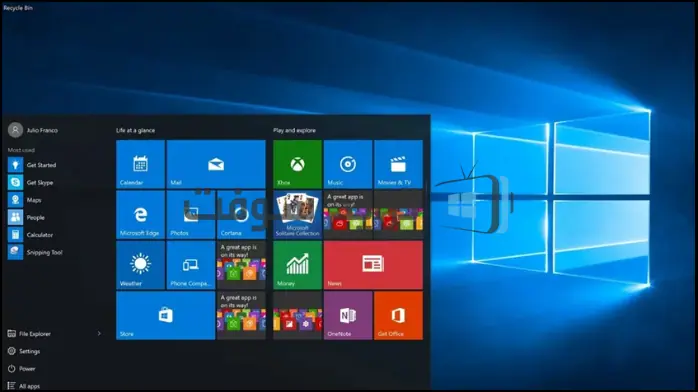The height and width of the screenshot is (392, 698).
Task: Open the Weather tile
Action: (x=140, y=265)
